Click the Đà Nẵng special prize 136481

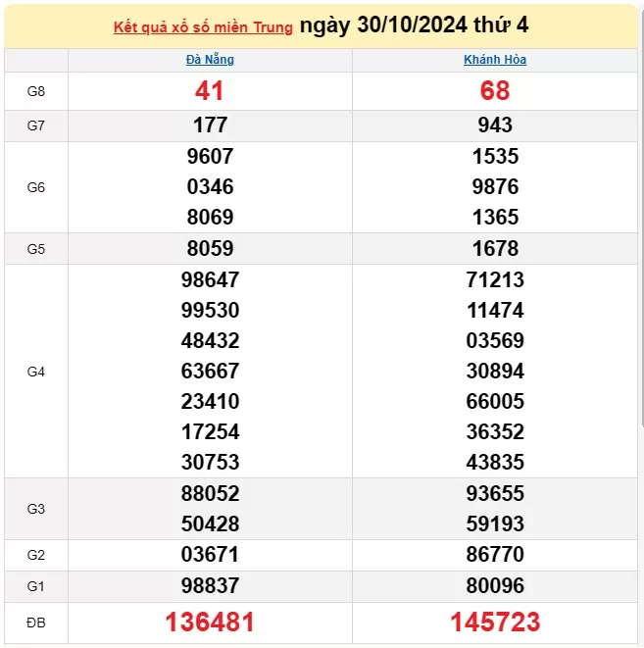(x=210, y=622)
